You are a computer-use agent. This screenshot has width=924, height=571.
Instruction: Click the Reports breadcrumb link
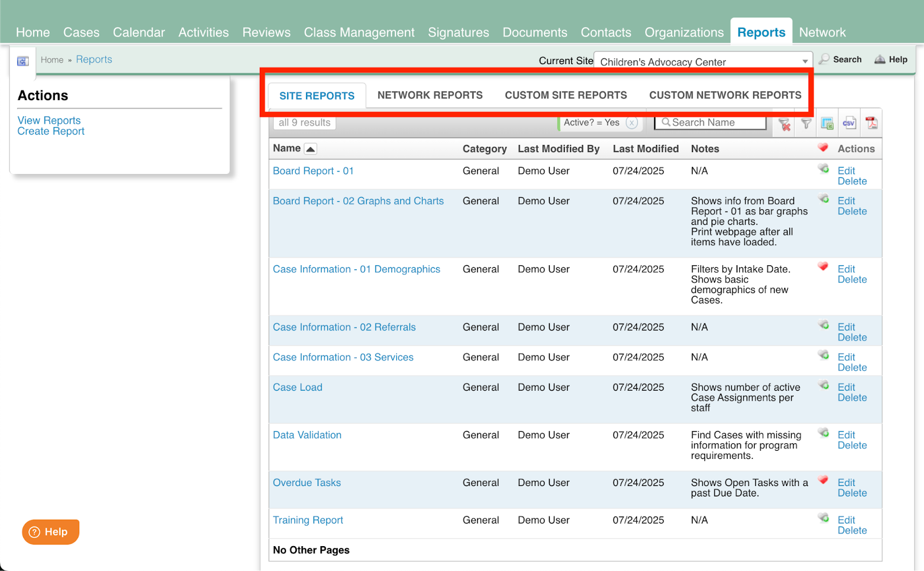click(x=94, y=60)
